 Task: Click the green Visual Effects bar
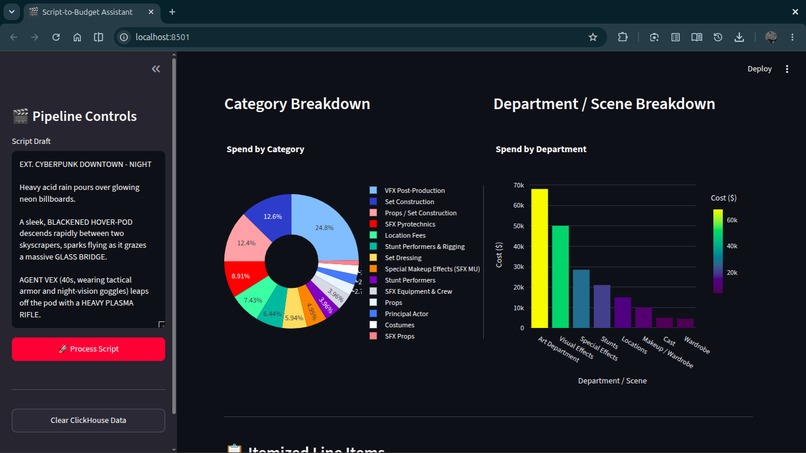pyautogui.click(x=560, y=277)
